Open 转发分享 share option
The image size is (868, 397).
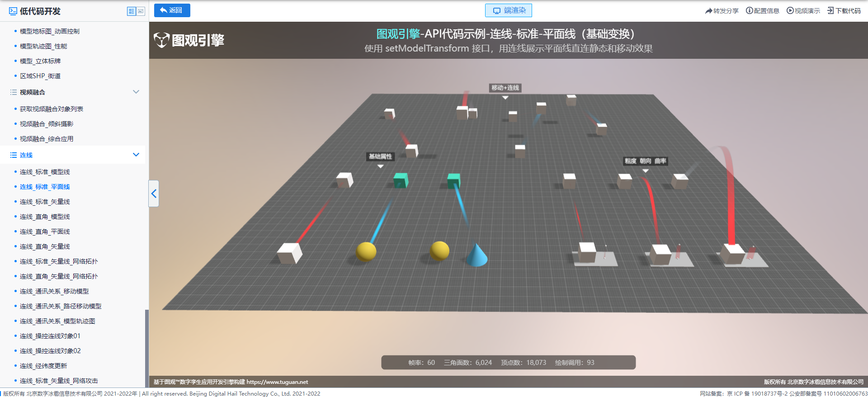pos(722,11)
